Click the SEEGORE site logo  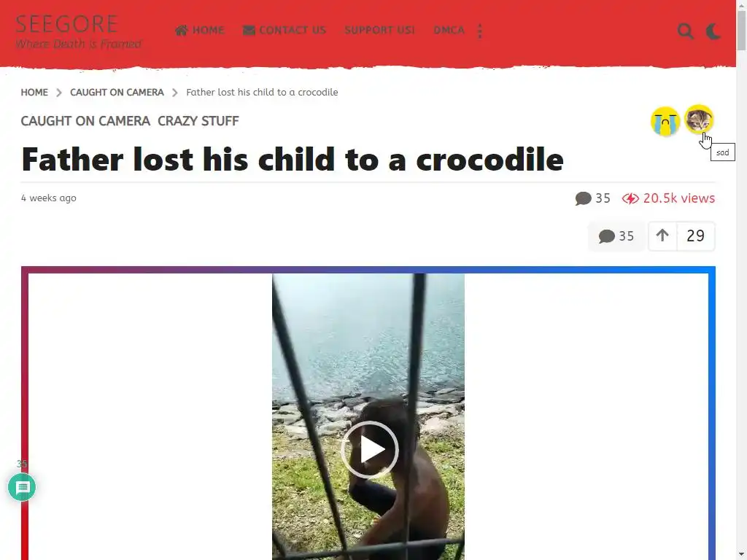(79, 31)
